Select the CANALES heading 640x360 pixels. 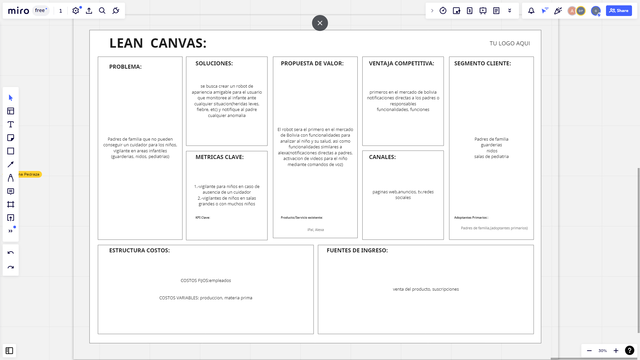(382, 157)
